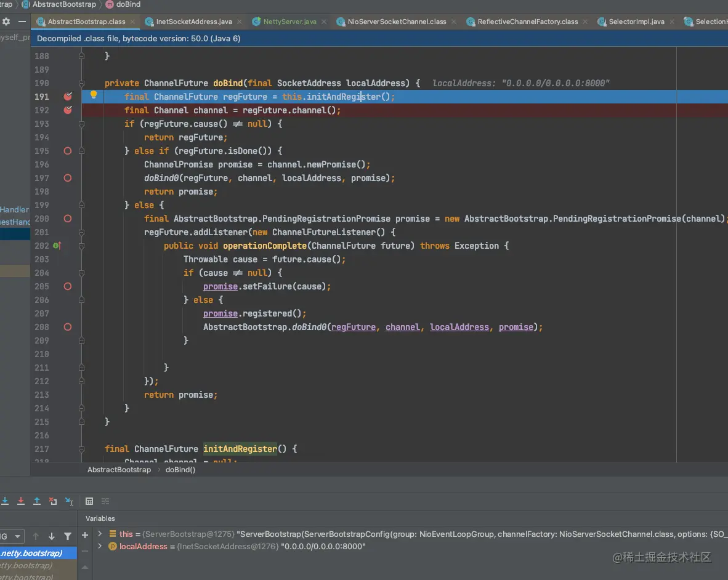Click the decompiled class file notification banner

[379, 39]
